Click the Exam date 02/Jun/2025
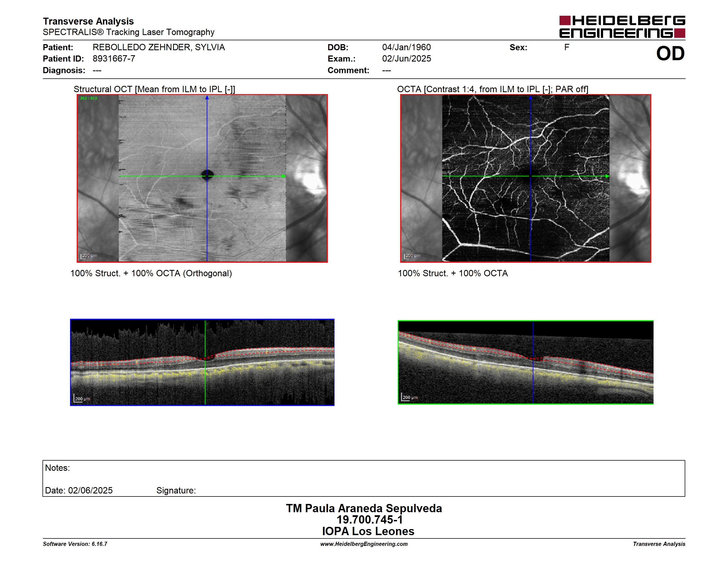728x563 pixels. point(406,59)
